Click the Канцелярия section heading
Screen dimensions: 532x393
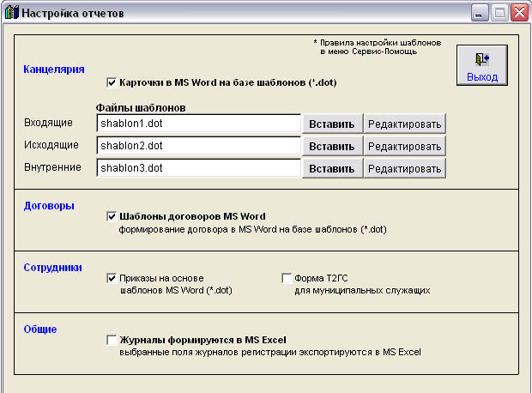pyautogui.click(x=54, y=70)
